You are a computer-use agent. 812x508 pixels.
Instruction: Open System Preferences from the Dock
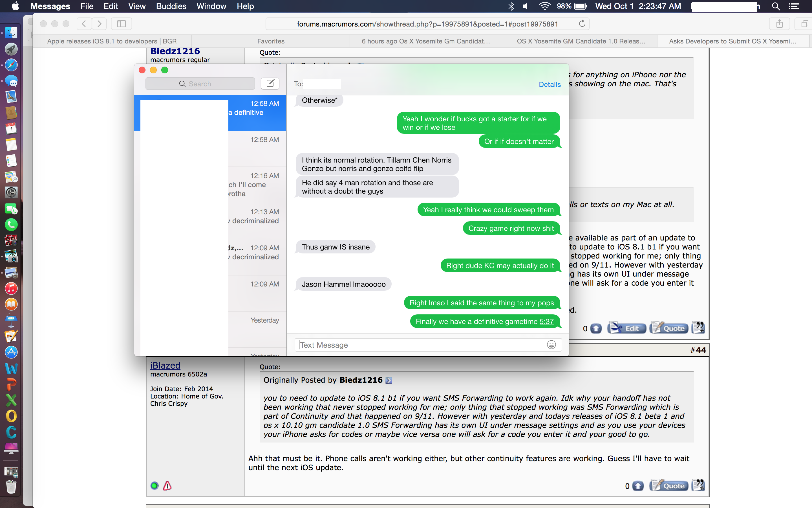point(11,192)
